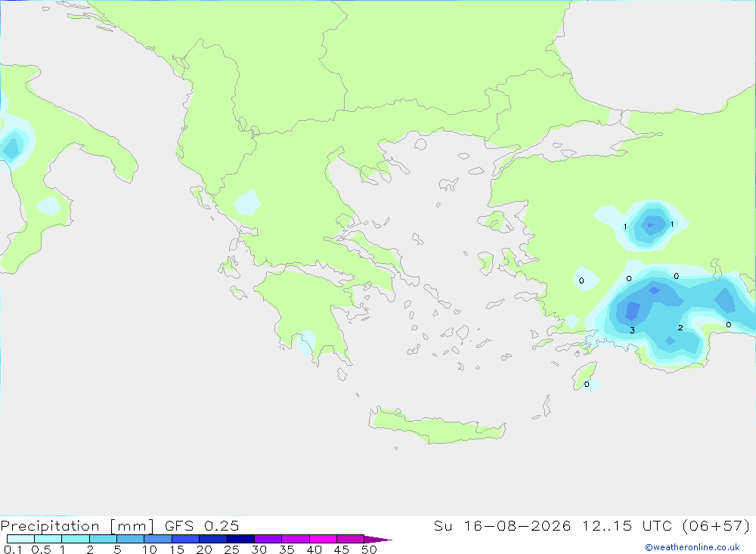Select the '20' legend scale label
The width and height of the screenshot is (756, 554).
tap(204, 549)
